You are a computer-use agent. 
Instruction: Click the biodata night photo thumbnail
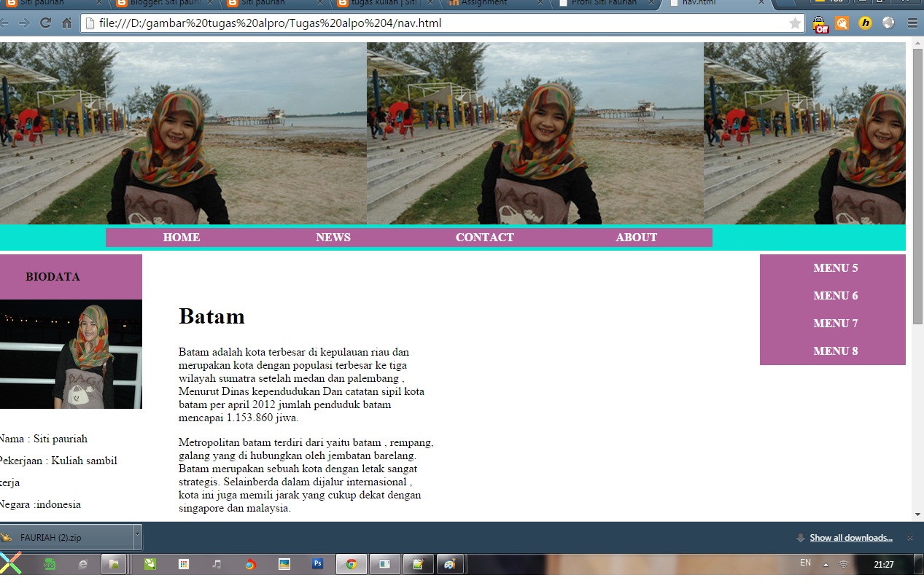[x=71, y=354]
